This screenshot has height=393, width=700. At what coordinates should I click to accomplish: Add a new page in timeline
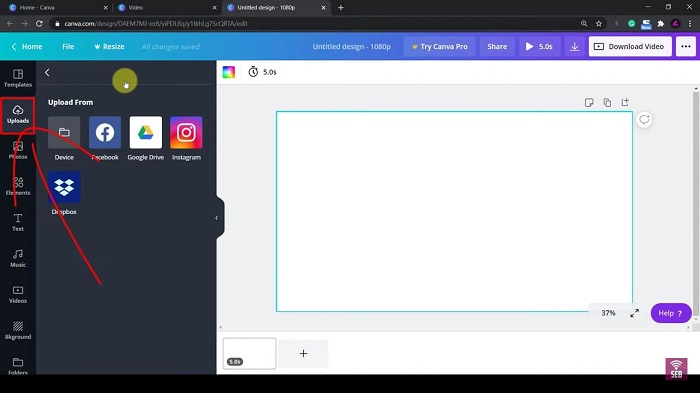[304, 353]
